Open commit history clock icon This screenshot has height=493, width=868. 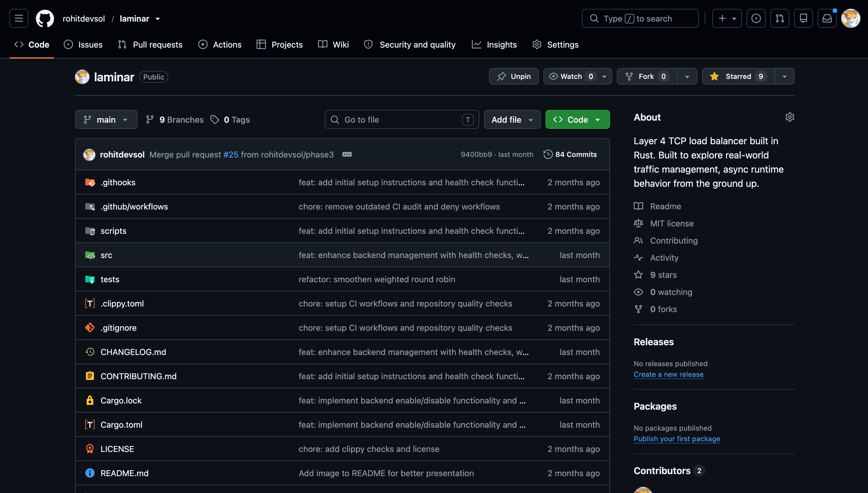(548, 154)
